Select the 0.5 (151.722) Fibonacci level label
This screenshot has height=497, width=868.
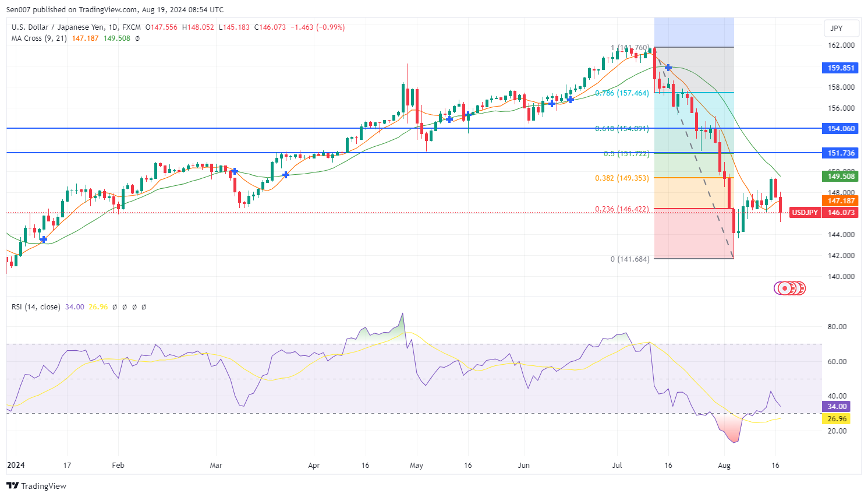(626, 154)
